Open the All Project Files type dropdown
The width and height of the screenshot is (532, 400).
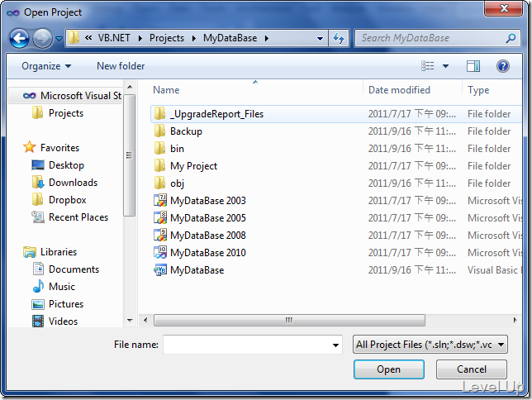tap(430, 345)
